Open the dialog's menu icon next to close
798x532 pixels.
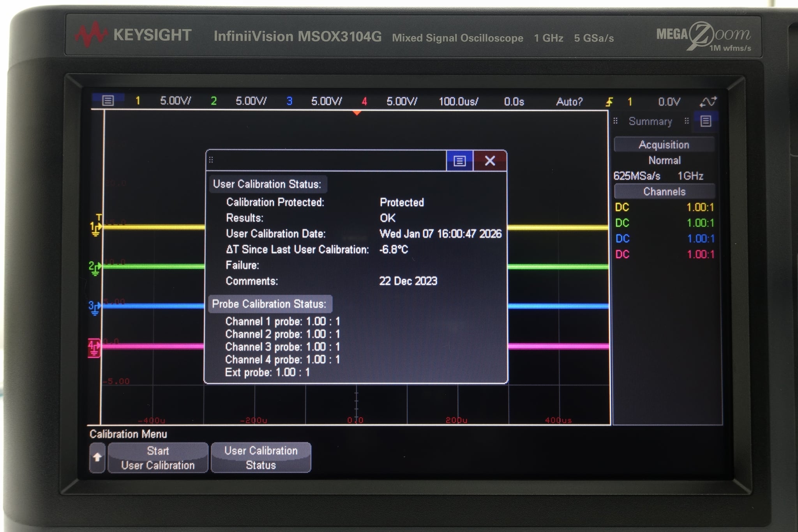click(x=460, y=161)
